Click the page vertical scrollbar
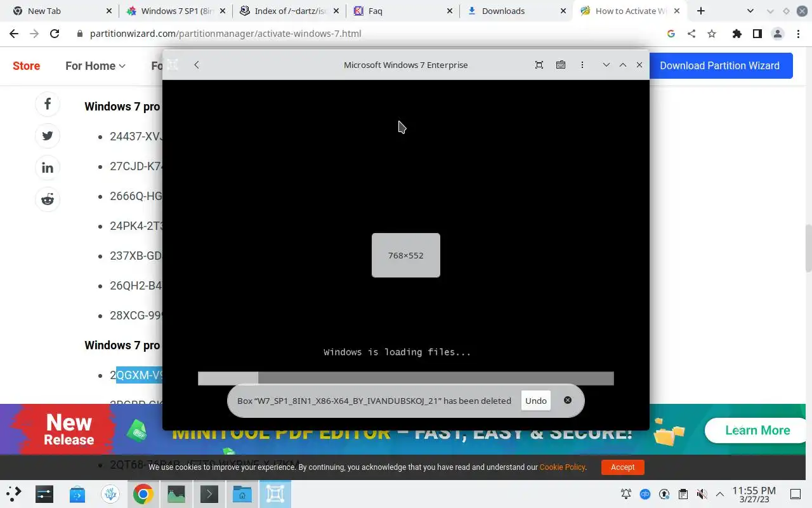812x508 pixels. pos(808,248)
